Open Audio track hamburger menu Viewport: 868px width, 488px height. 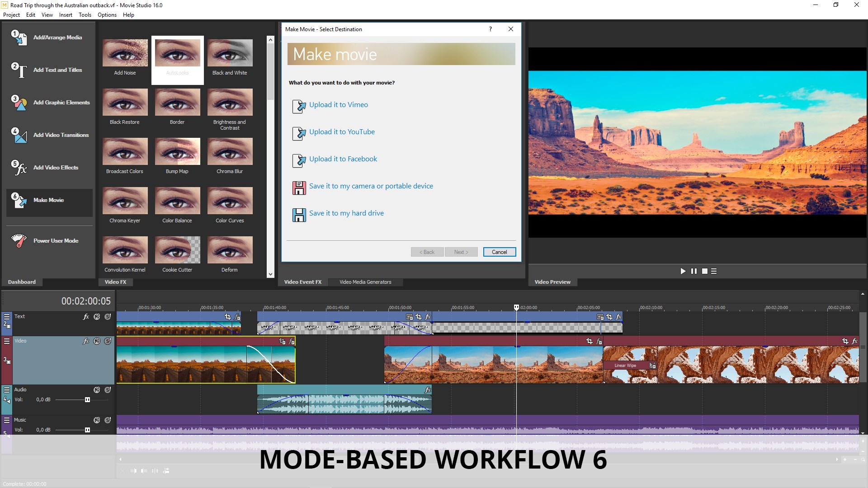coord(7,389)
